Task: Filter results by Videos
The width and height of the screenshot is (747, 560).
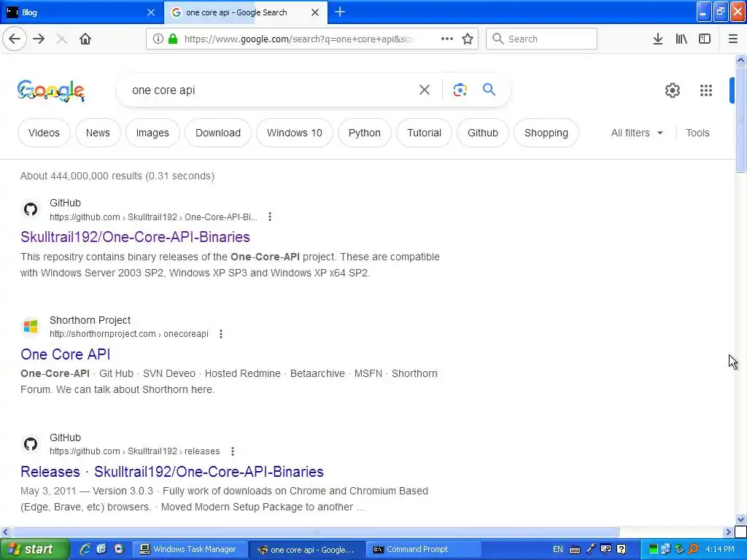Action: tap(44, 133)
